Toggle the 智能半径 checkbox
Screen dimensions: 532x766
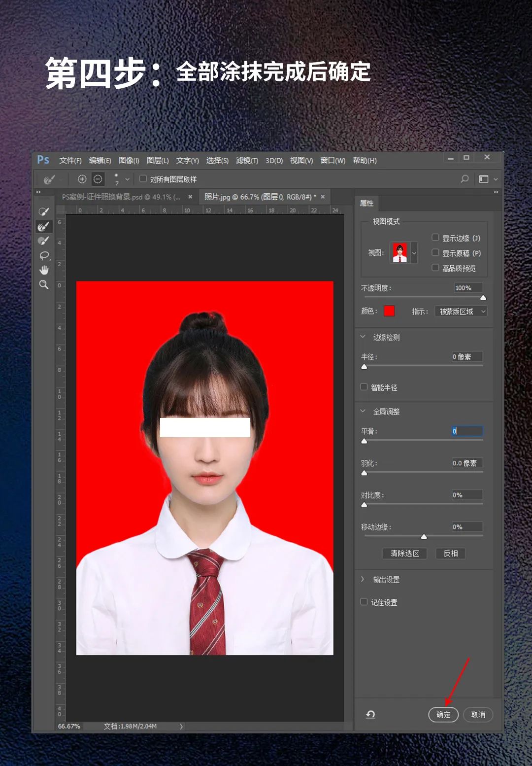364,387
